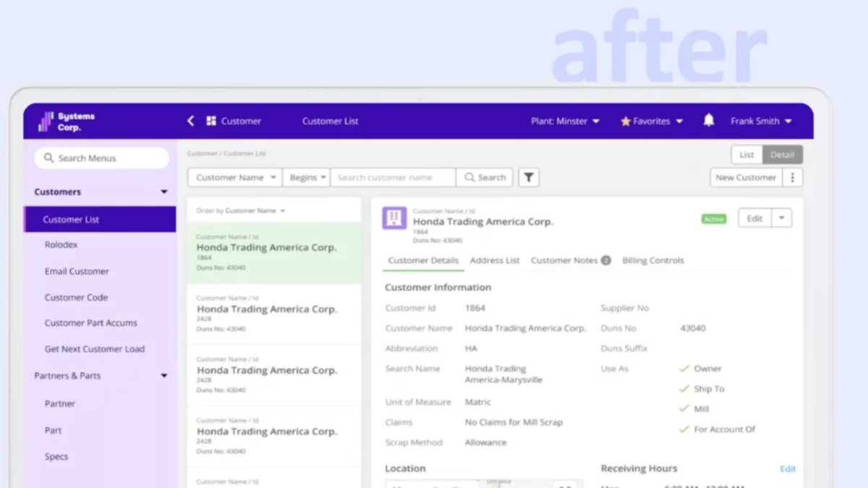Viewport: 868px width, 488px height.
Task: Click the Edit button in customer header
Action: pyautogui.click(x=754, y=218)
